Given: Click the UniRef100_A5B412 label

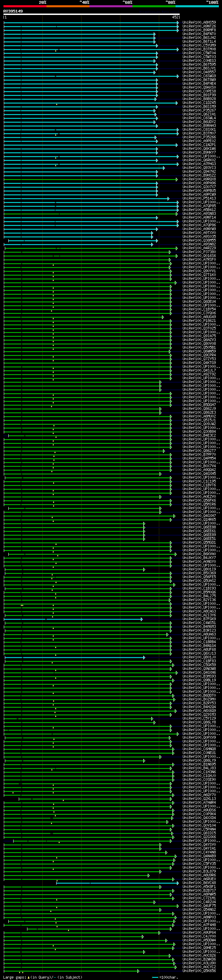Looking at the screenshot, I should 199,210.
